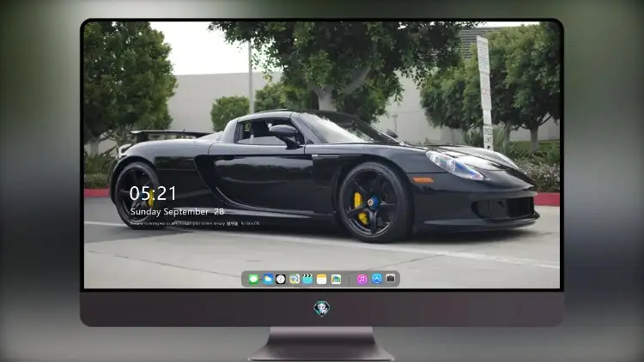Open the Clock app in the dock
Viewport: 644px width, 362px height.
pos(281,279)
